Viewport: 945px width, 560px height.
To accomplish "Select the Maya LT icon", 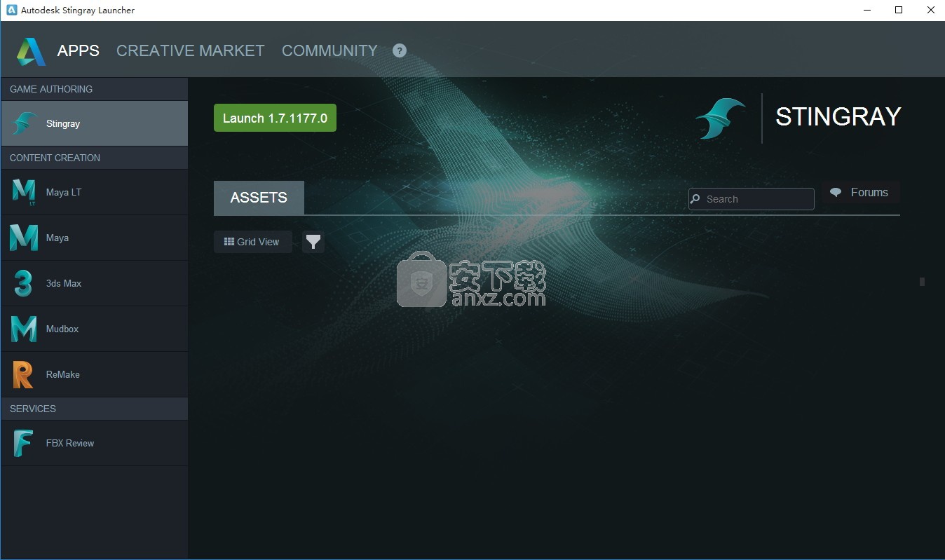I will pyautogui.click(x=24, y=192).
